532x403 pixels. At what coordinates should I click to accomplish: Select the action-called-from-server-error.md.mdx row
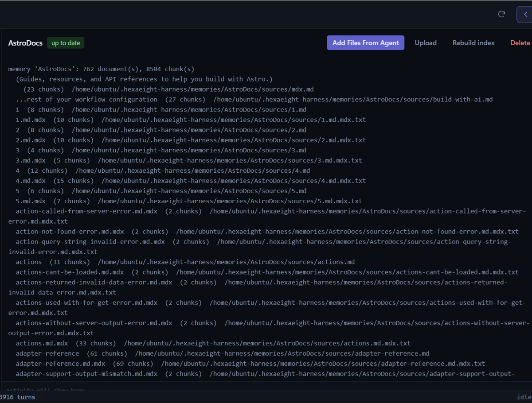pos(267,217)
